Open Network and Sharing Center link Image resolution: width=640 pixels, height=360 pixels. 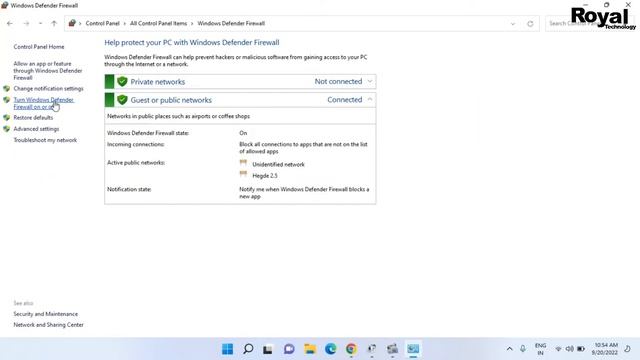point(48,325)
